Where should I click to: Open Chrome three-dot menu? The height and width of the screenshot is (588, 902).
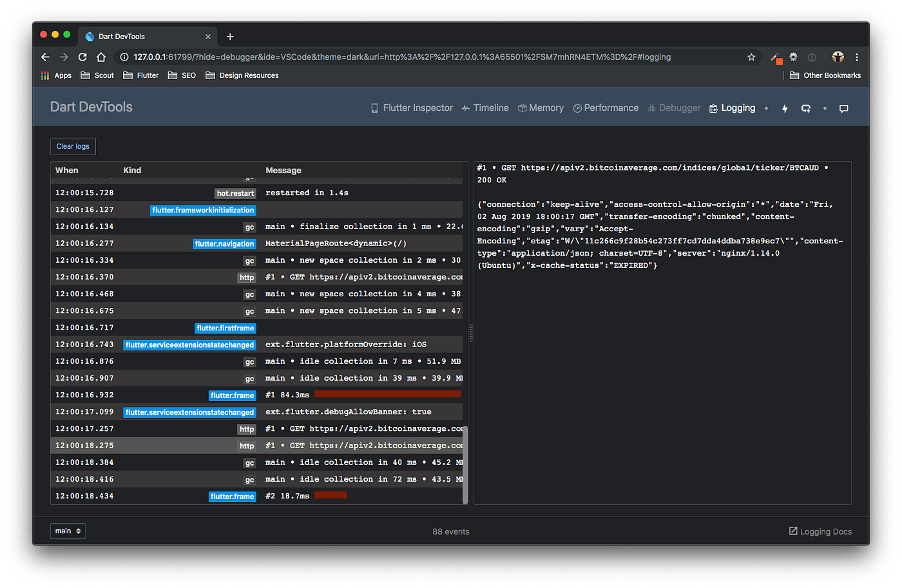[857, 57]
